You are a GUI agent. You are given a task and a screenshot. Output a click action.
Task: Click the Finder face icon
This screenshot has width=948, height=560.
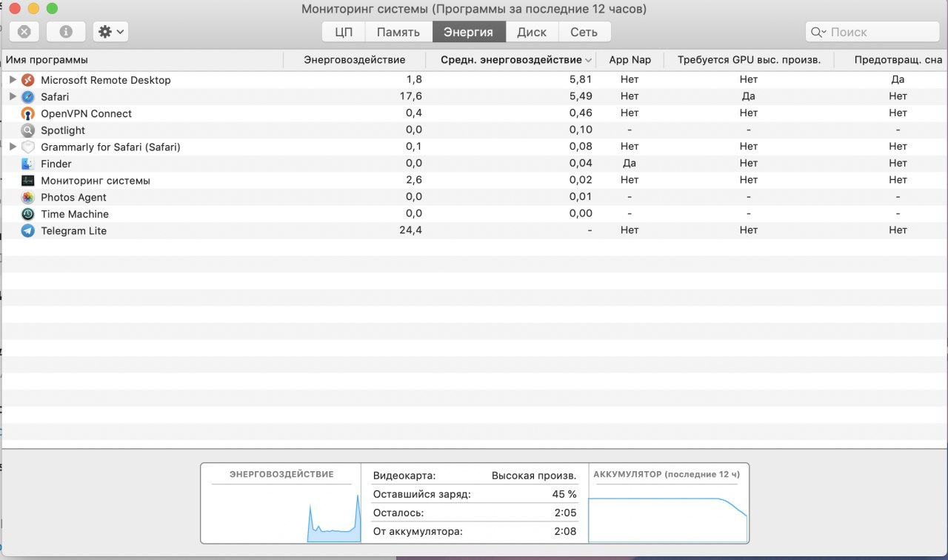[x=27, y=164]
